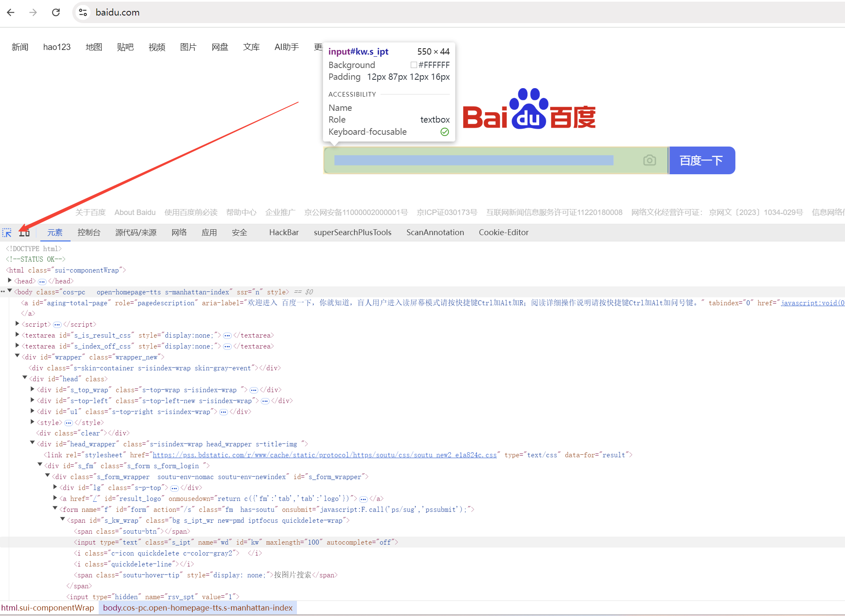The height and width of the screenshot is (616, 845).
Task: Reload the page with refresh icon
Action: click(56, 13)
